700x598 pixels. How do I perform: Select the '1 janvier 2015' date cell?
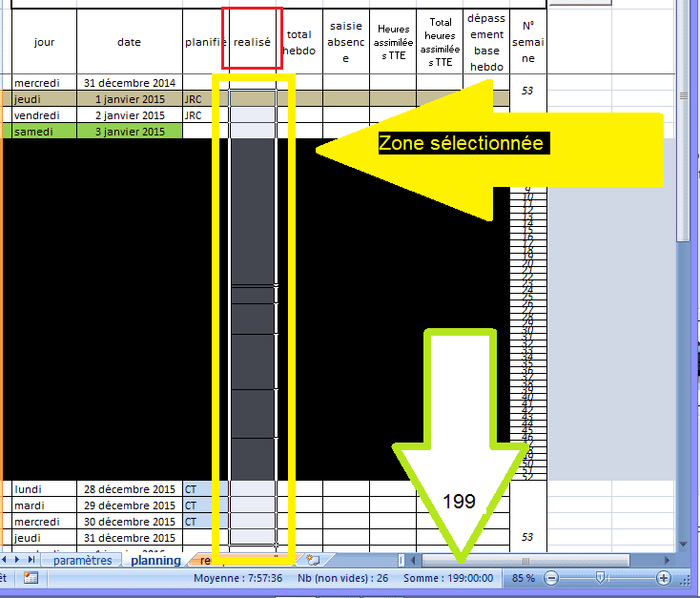point(130,98)
